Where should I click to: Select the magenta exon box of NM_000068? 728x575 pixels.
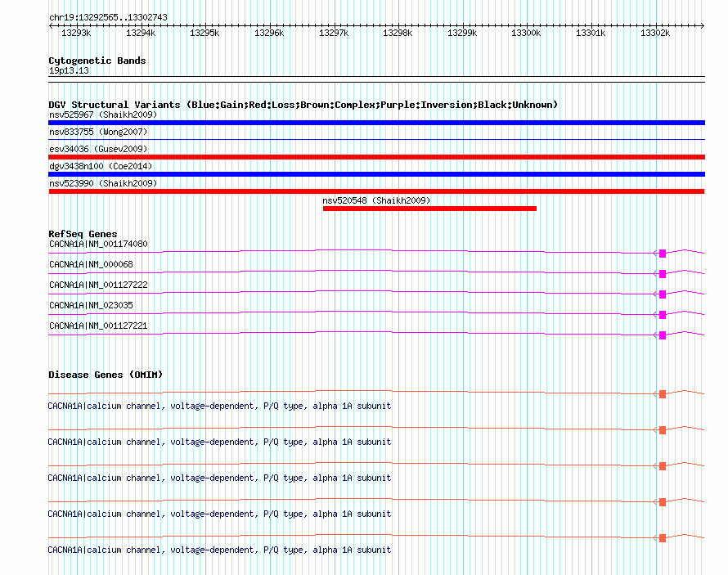point(663,274)
